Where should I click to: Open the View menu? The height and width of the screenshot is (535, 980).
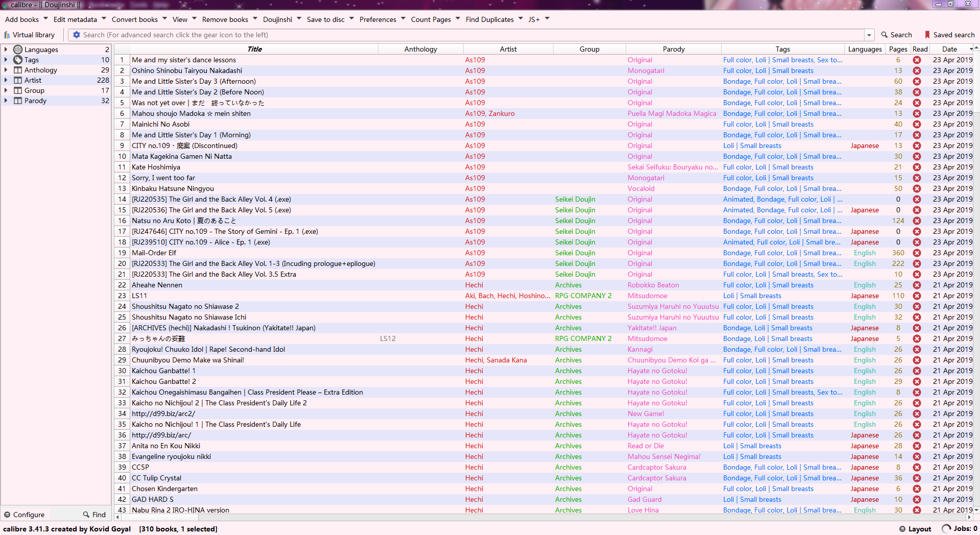point(180,19)
